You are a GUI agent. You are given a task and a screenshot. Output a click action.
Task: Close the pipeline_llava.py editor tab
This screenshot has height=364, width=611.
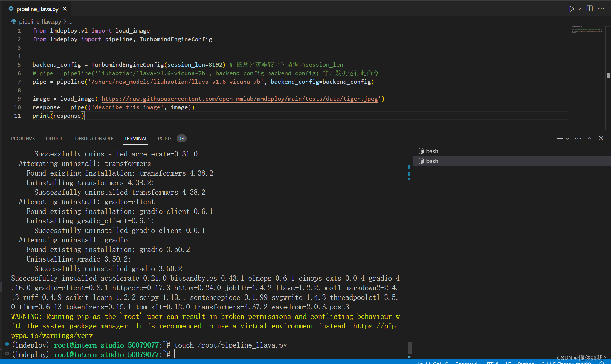click(65, 9)
